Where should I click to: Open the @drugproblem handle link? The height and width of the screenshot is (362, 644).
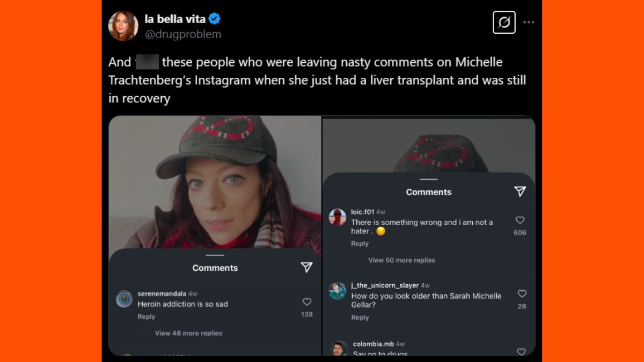182,34
